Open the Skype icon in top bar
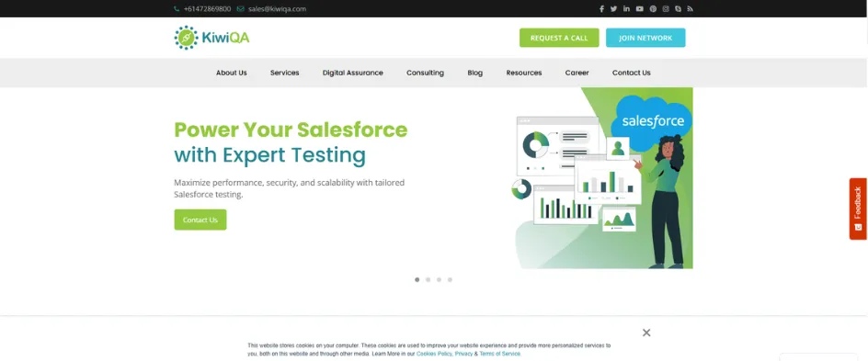Image resolution: width=868 pixels, height=361 pixels. [x=679, y=9]
